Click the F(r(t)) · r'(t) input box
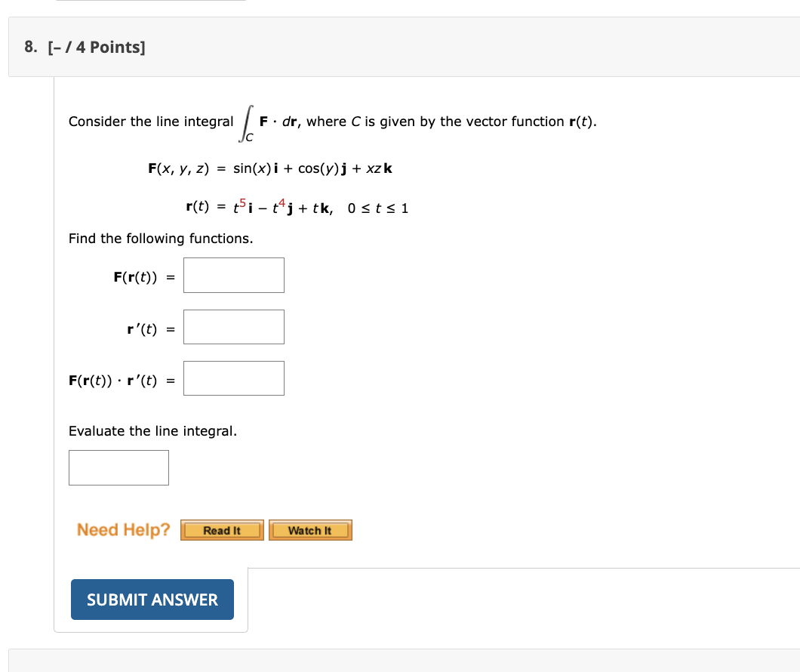 [x=233, y=378]
